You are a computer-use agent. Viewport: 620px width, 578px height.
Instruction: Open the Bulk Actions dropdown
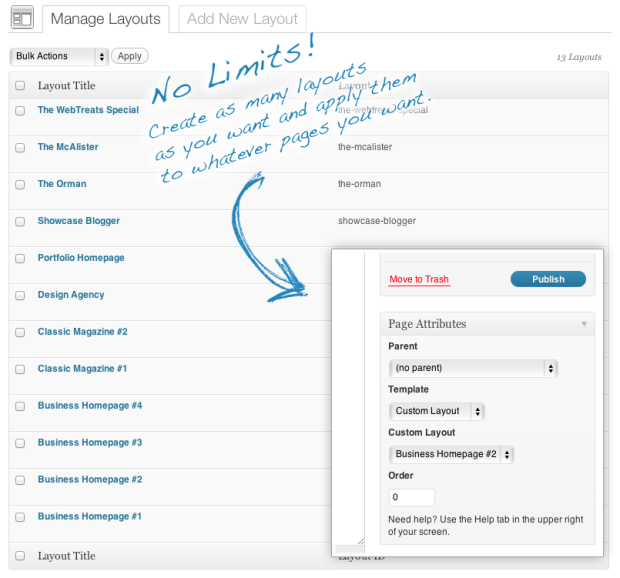click(58, 56)
